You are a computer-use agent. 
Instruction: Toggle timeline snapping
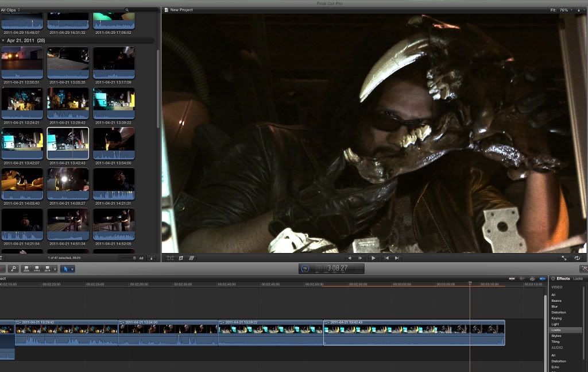(x=542, y=278)
